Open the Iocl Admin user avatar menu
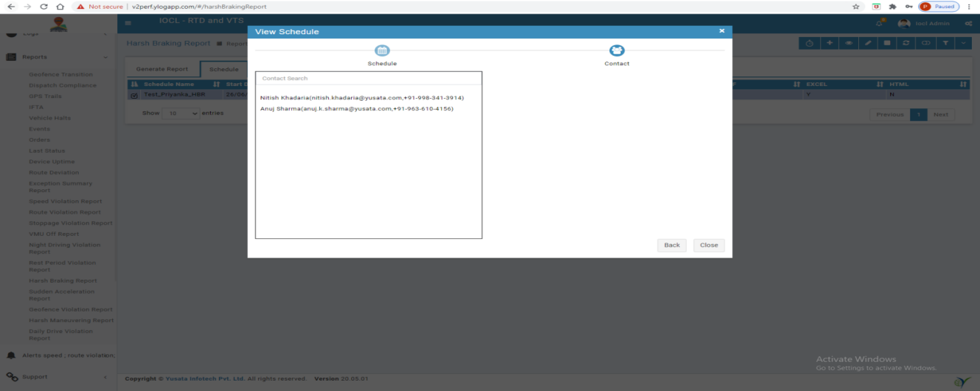 pyautogui.click(x=904, y=23)
